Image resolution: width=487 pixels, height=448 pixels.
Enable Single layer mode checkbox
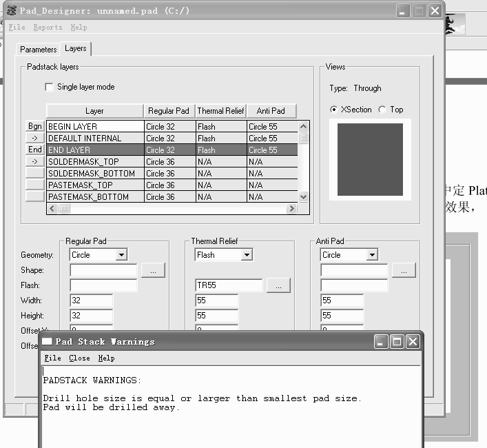pyautogui.click(x=49, y=87)
